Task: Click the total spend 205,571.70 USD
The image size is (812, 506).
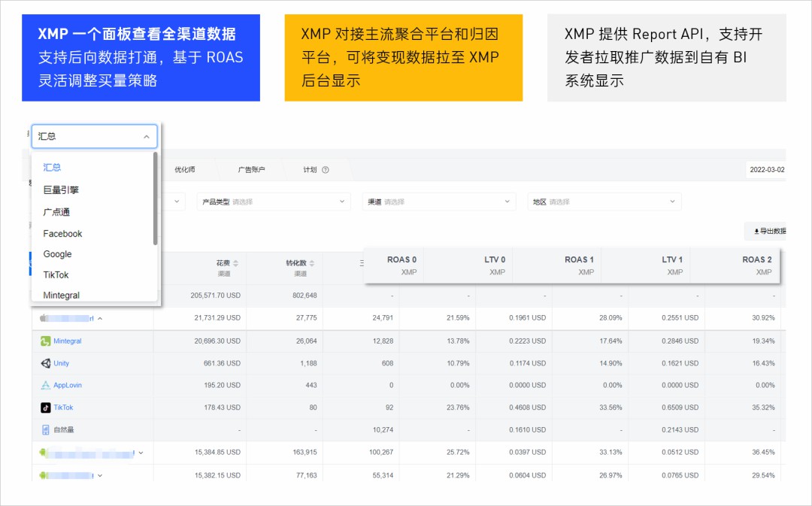Action: click(x=216, y=295)
